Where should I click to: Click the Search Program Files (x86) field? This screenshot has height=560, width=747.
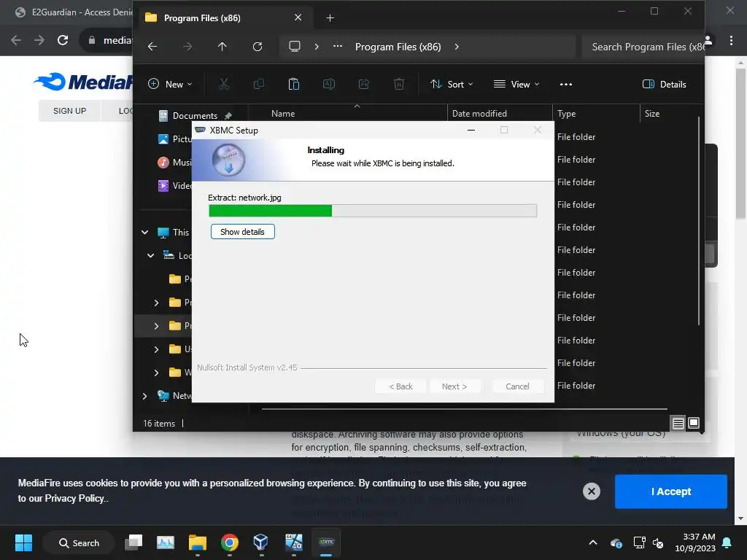(x=643, y=47)
